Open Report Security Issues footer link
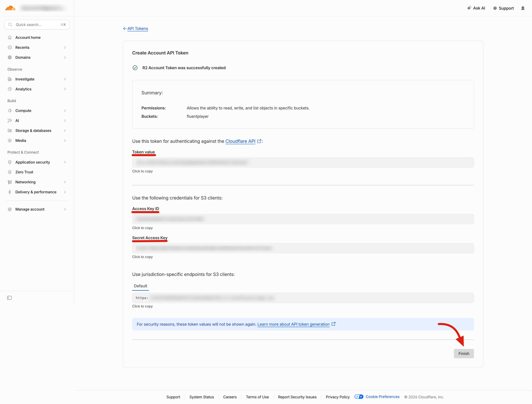The height and width of the screenshot is (404, 532). [297, 397]
